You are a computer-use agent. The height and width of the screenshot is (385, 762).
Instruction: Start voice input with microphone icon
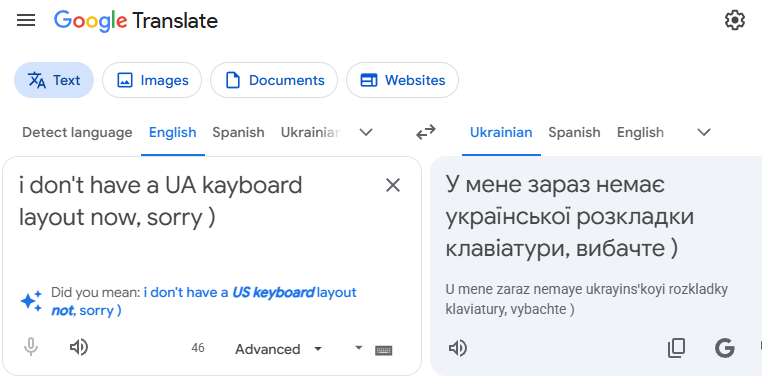click(x=31, y=348)
